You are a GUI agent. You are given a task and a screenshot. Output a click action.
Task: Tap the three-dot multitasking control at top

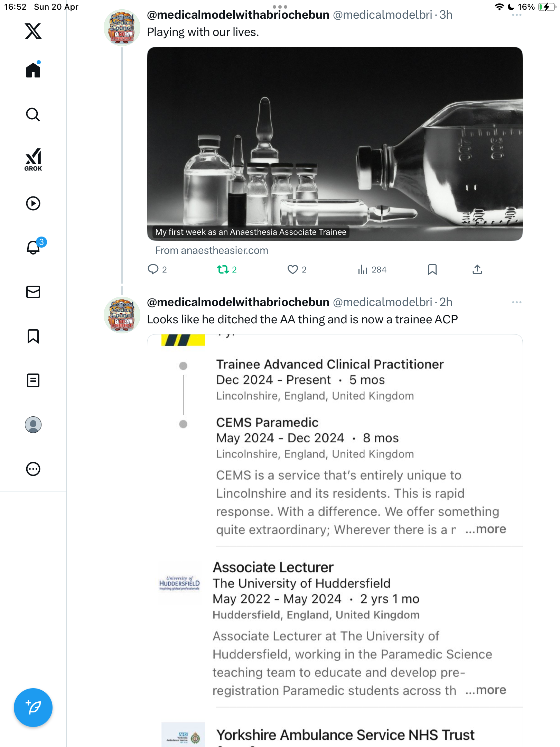(x=280, y=7)
